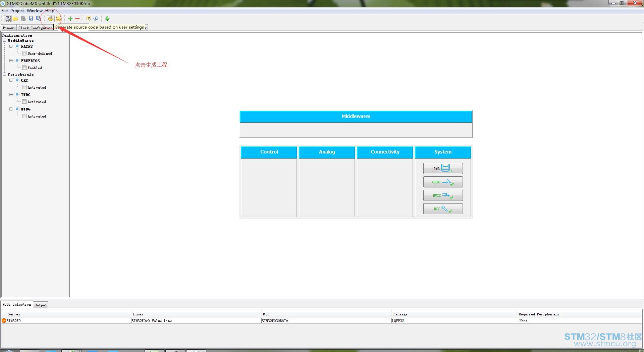644x352 pixels.
Task: Select the STM32F030K6Tx Mcu cell
Action: click(326, 321)
